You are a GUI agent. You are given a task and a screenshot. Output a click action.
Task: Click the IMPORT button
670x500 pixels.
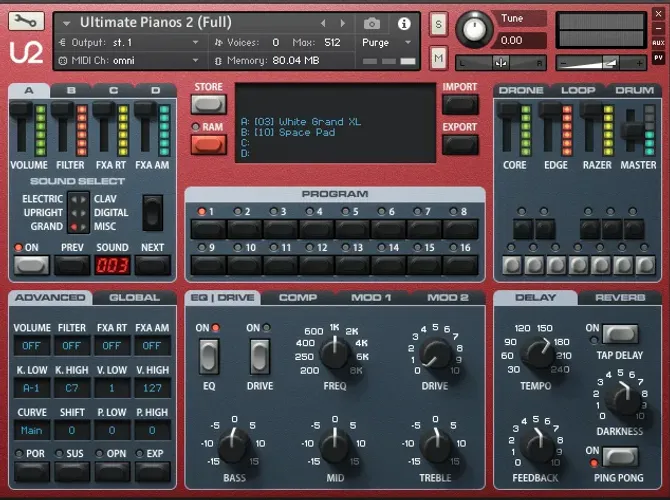[x=460, y=104]
